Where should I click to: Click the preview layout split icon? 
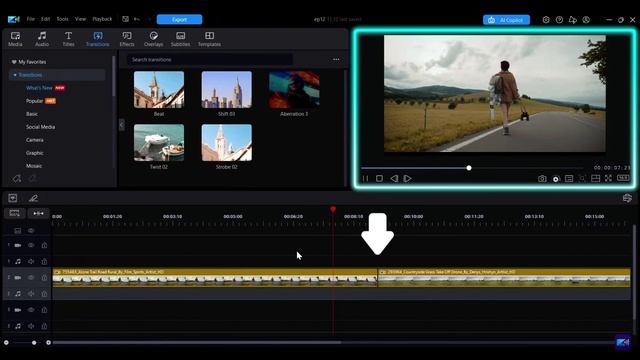click(x=596, y=178)
